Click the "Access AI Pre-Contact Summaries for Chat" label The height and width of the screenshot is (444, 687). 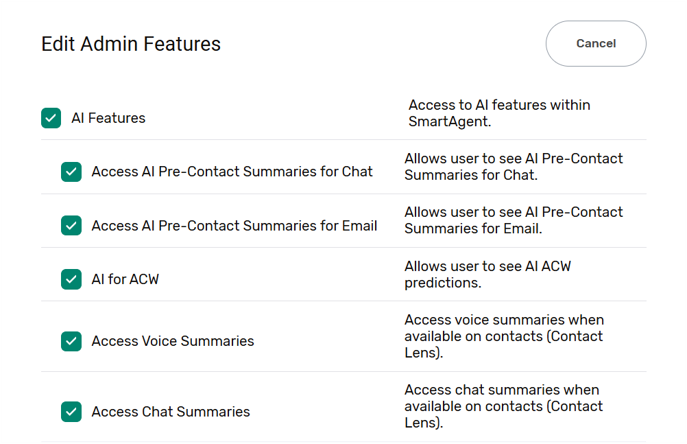click(232, 172)
